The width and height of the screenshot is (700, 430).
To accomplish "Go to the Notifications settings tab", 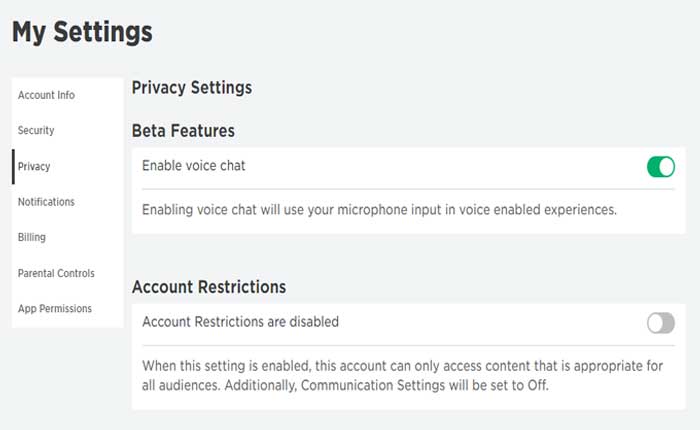I will pyautogui.click(x=46, y=202).
